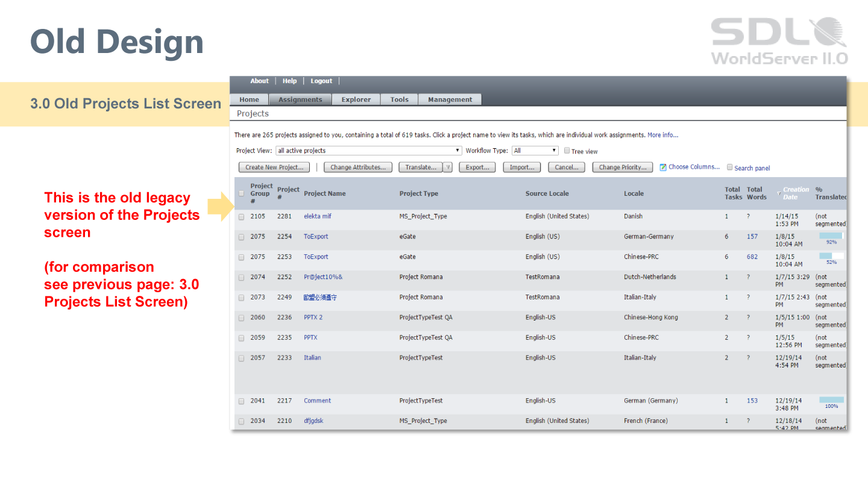
Task: Click the SDL WorldServer logo
Action: [779, 41]
